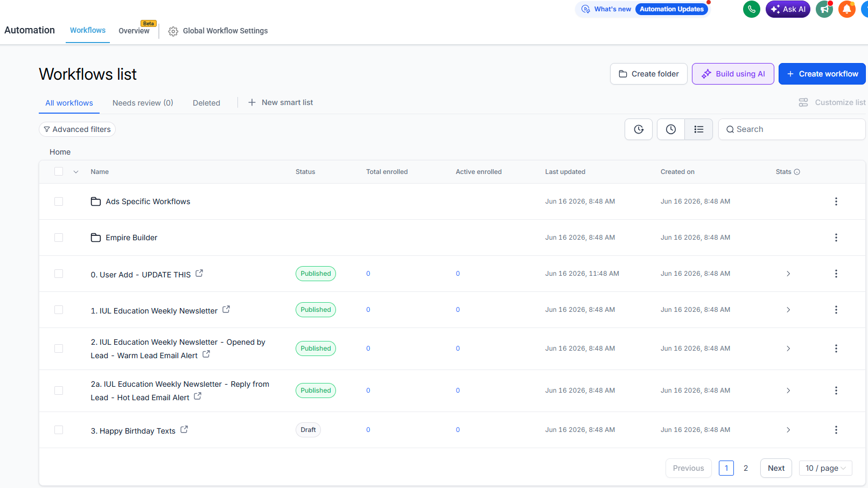The image size is (868, 488).
Task: Open three-dot menu for 1. IUL Education Weekly Newsletter
Action: coord(836,310)
